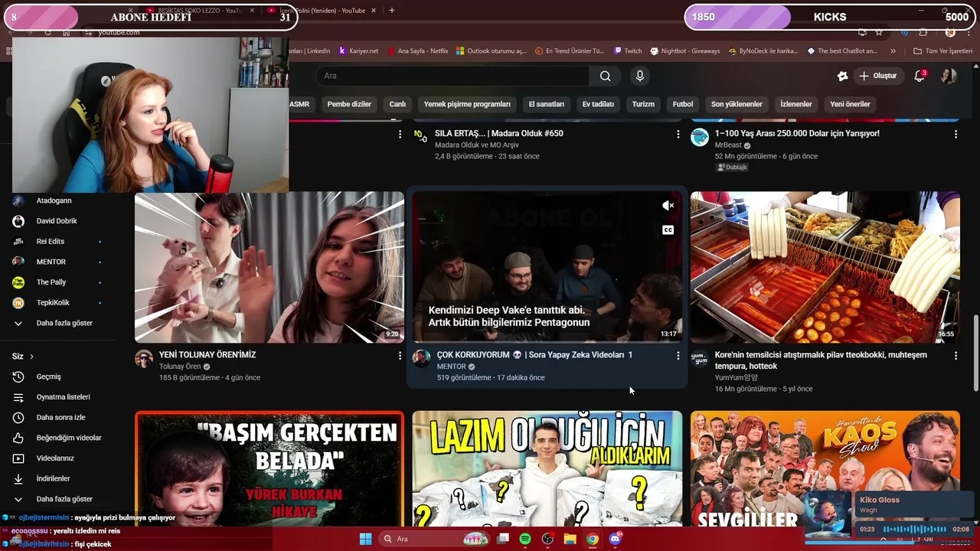Open the Netflix bookmark in bookmarks bar
Image resolution: width=980 pixels, height=551 pixels.
pyautogui.click(x=417, y=51)
